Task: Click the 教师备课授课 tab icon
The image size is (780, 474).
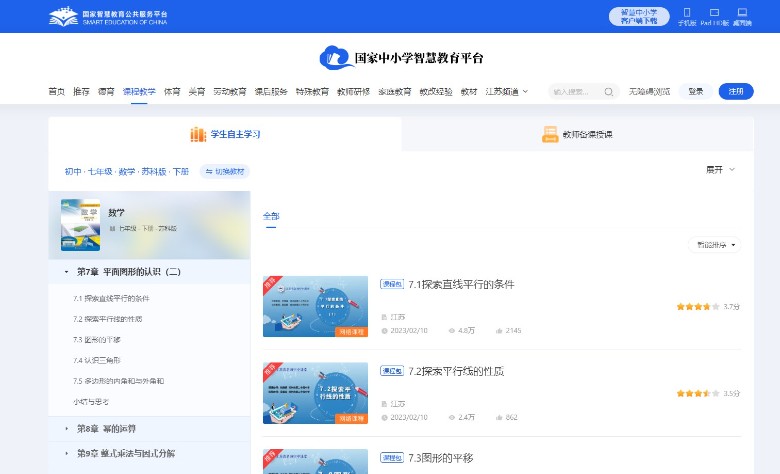Action: click(x=549, y=134)
